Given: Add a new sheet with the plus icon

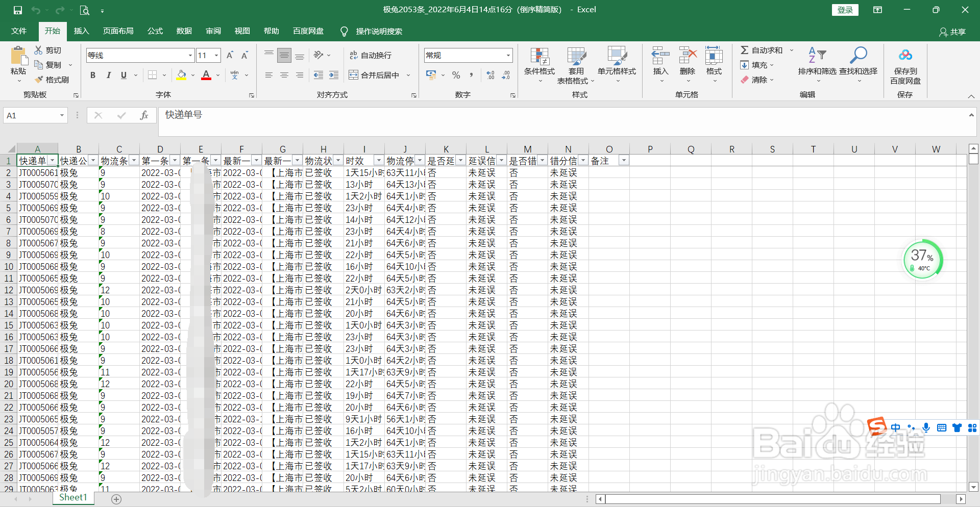Looking at the screenshot, I should pos(116,499).
